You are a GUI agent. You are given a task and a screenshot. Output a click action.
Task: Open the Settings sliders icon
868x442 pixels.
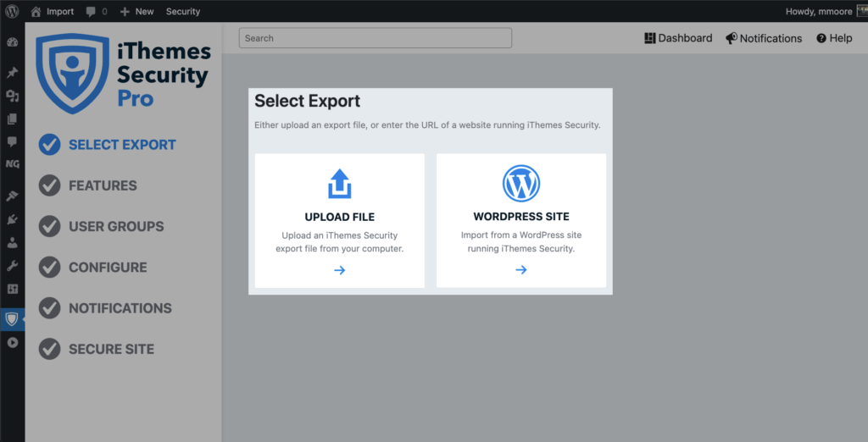(12, 289)
